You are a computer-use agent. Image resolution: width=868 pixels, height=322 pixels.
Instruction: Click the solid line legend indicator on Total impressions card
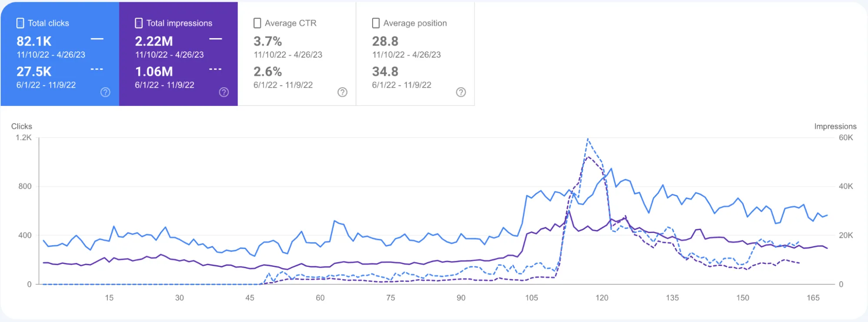coord(215,39)
